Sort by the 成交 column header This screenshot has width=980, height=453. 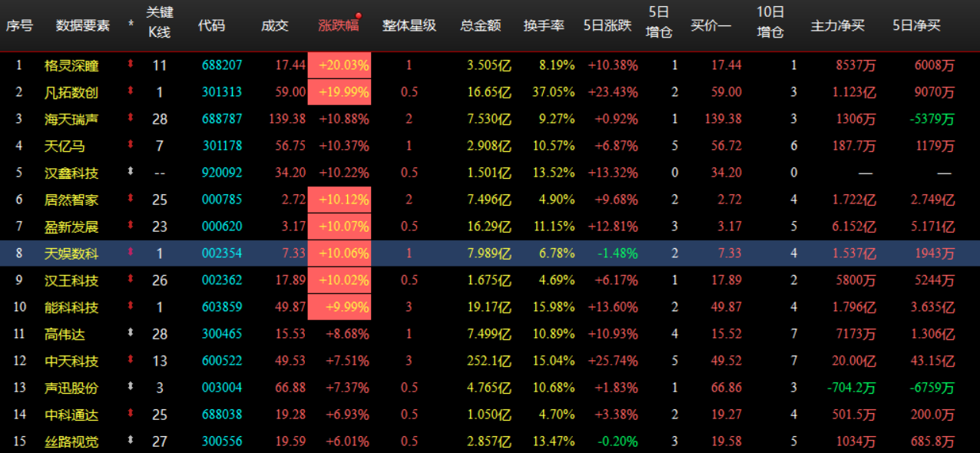tap(274, 25)
